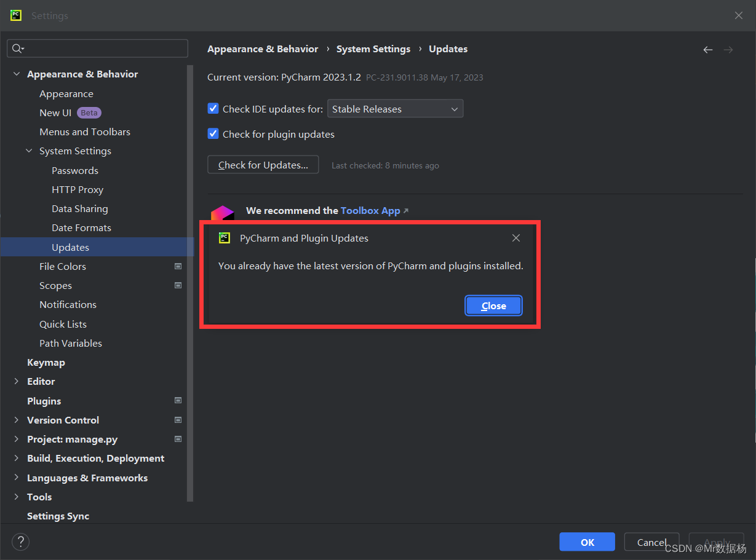Open Plugins settings
Viewport: 756px width, 560px height.
[44, 401]
